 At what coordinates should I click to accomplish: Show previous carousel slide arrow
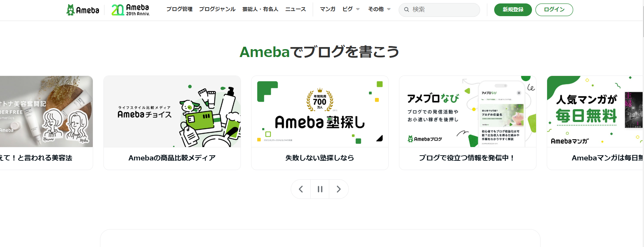tap(301, 189)
